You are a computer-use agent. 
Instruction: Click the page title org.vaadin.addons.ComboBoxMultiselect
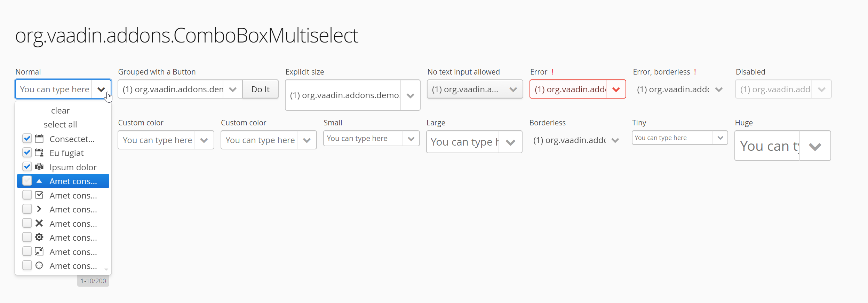(187, 36)
